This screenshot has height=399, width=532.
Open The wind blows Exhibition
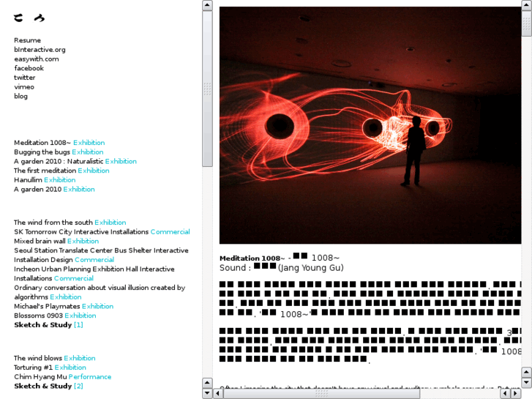[x=55, y=358]
